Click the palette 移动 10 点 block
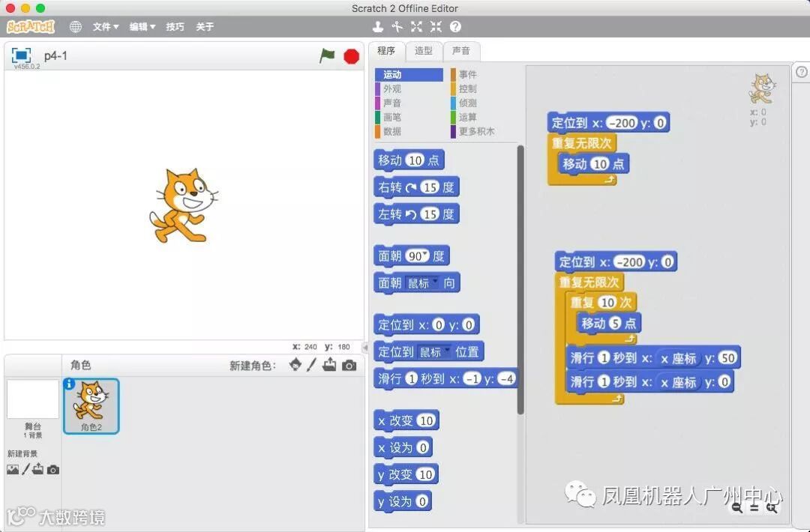Viewport: 810px width, 532px height. 409,160
